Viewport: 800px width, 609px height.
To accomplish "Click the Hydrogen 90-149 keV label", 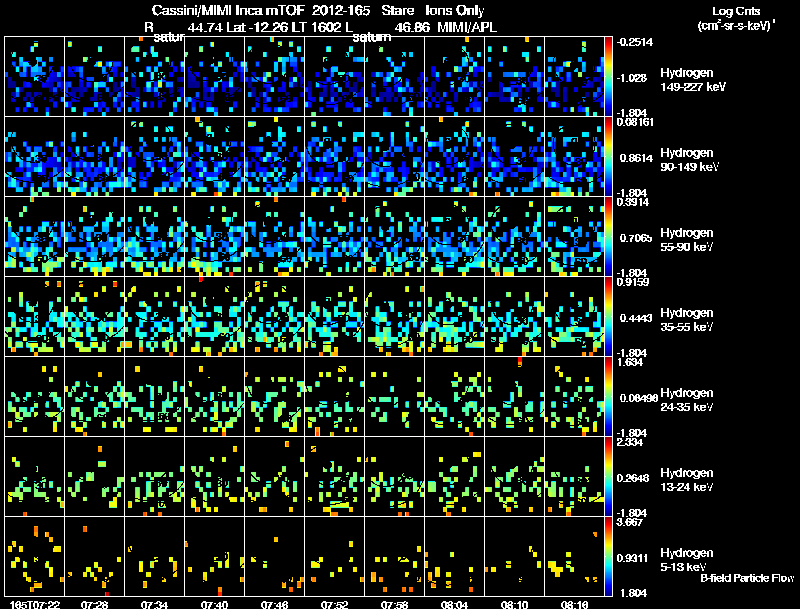I will (689, 160).
